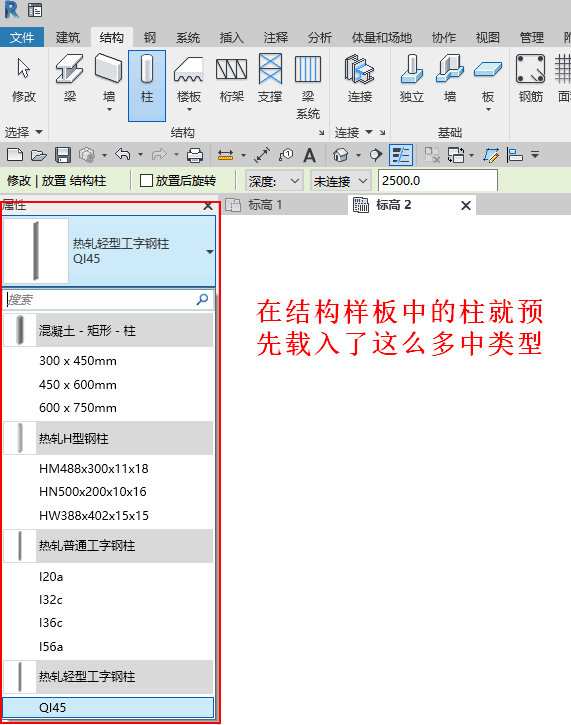Choose the Floor (楼板) tool
The image size is (571, 725).
[189, 83]
